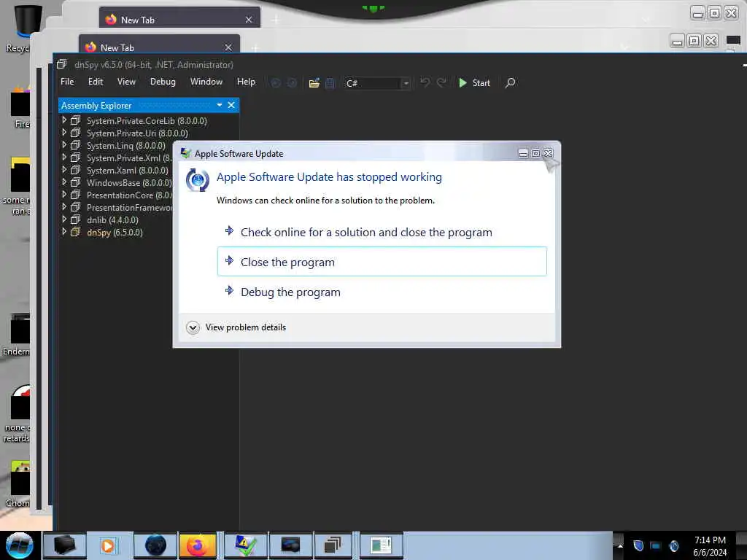This screenshot has height=560, width=747.
Task: Choose Debug the program option
Action: click(x=382, y=292)
